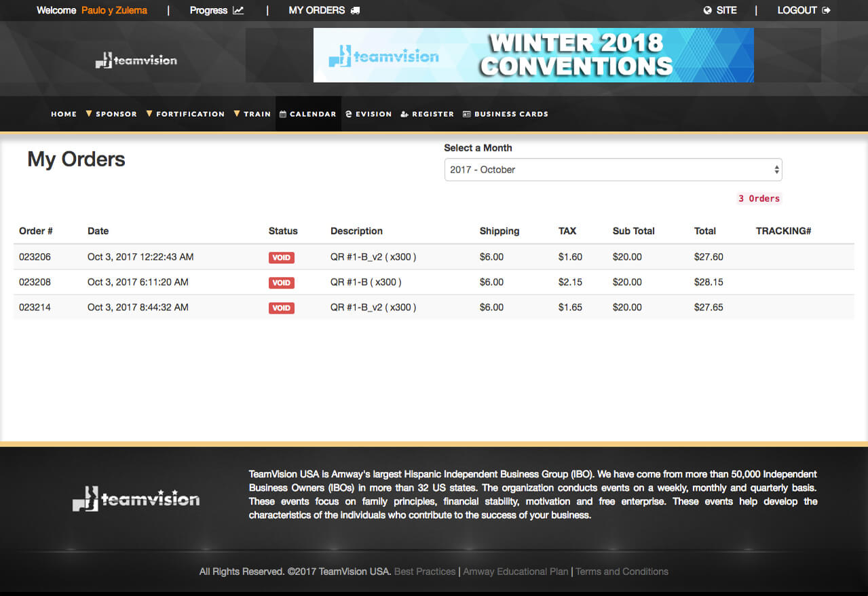The image size is (868, 596).
Task: Click description 'QR #1-B ( x300 )'
Action: tap(366, 282)
